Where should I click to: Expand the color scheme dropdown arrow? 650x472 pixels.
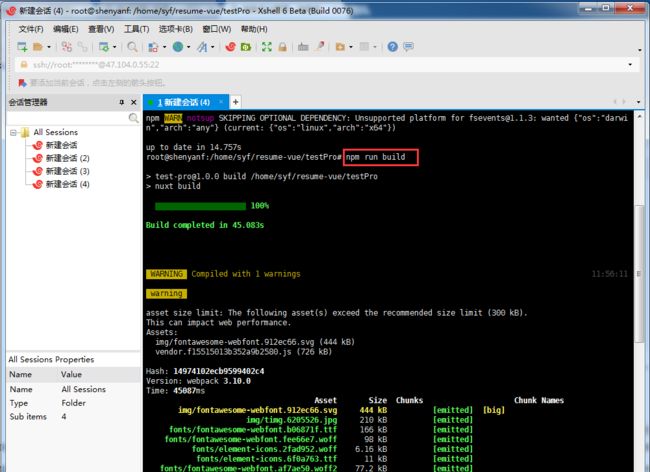165,47
